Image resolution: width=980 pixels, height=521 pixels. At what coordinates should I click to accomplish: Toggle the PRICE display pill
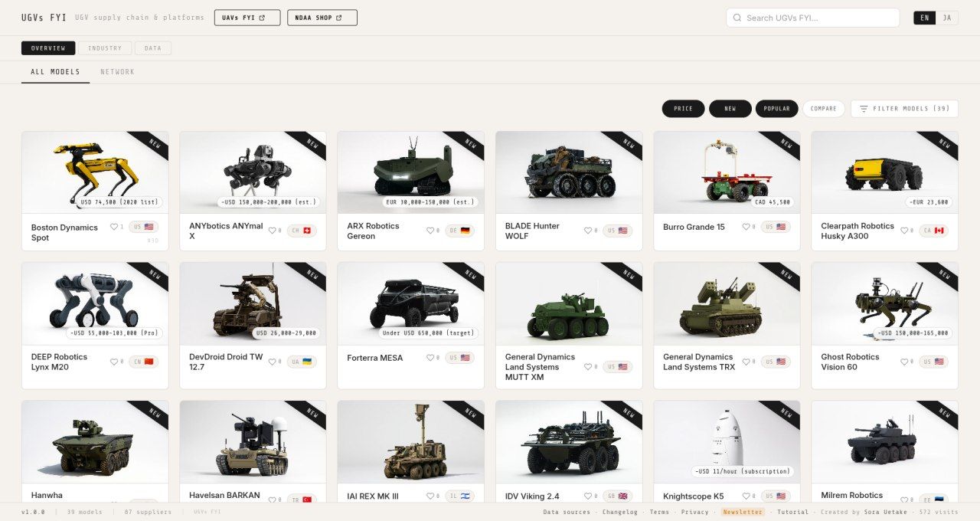pyautogui.click(x=683, y=109)
